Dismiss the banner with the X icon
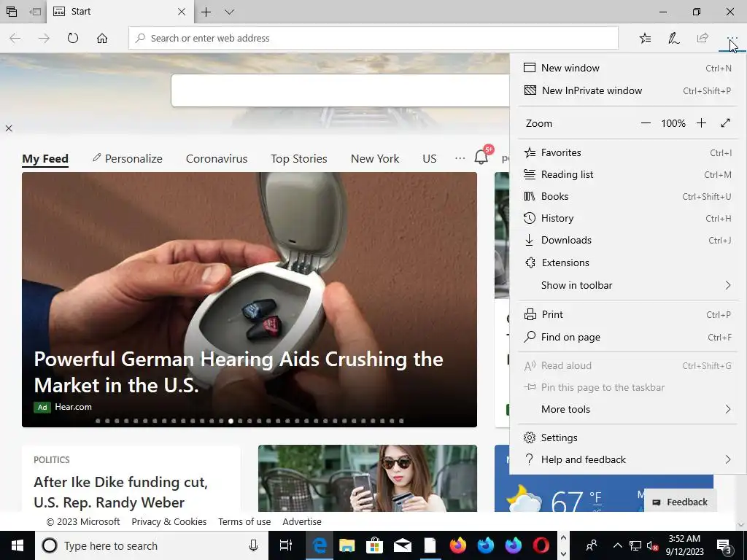747x560 pixels. [9, 128]
